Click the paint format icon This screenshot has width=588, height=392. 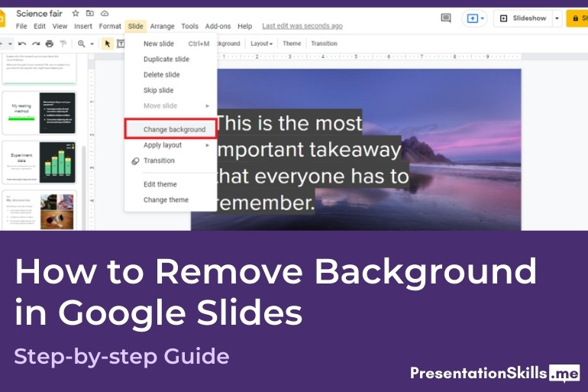[x=63, y=44]
